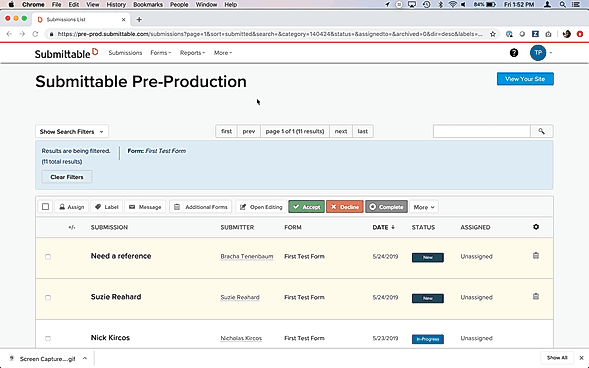
Task: Click the gray Complete button
Action: click(386, 207)
